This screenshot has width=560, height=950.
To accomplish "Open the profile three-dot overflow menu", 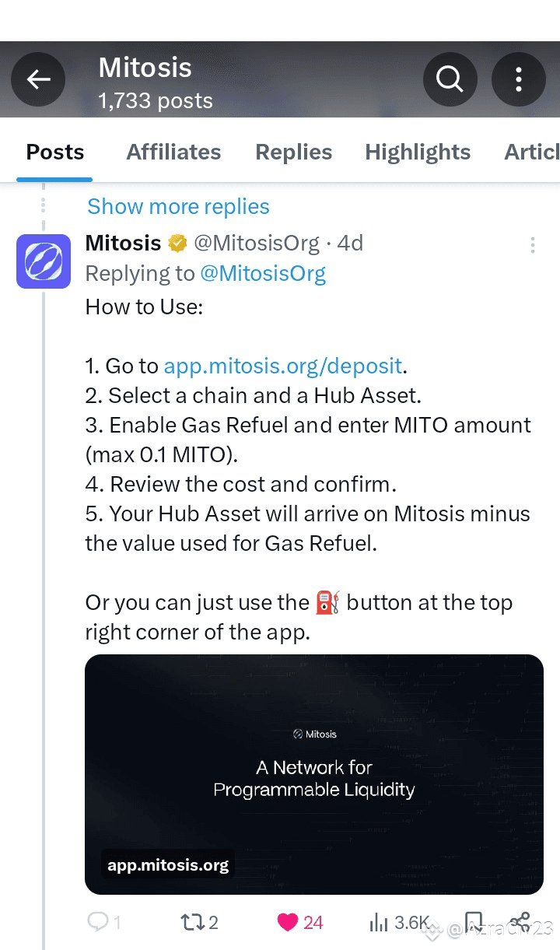I will (518, 79).
